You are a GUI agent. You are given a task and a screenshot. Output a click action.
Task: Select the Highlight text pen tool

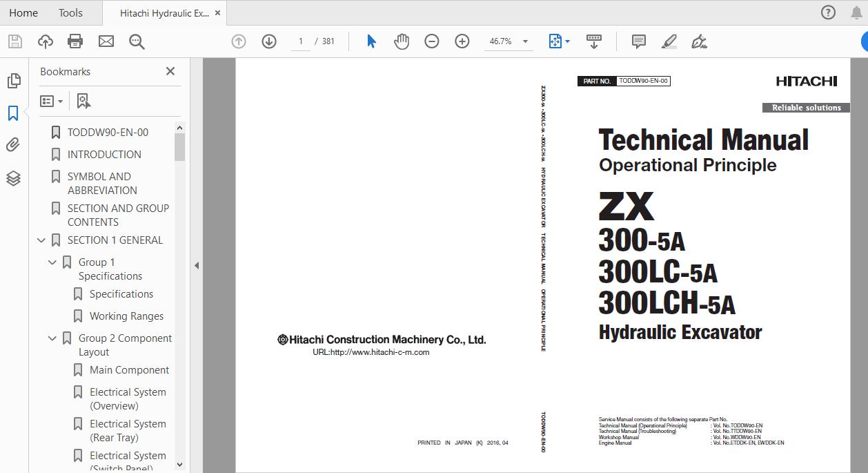pos(669,41)
